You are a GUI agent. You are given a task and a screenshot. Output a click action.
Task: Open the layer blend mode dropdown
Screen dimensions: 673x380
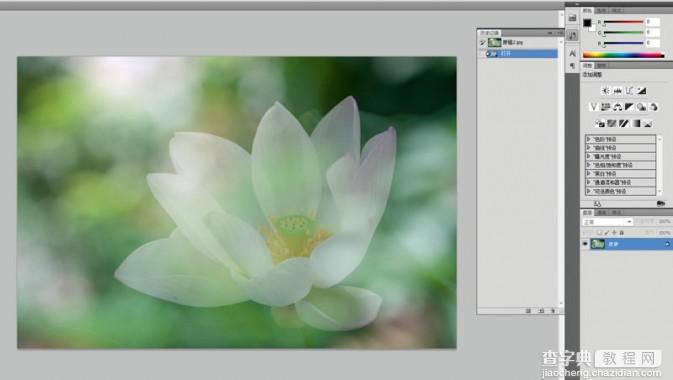pyautogui.click(x=607, y=222)
